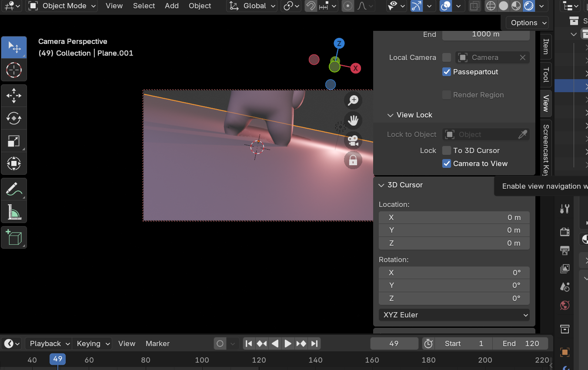
Task: Open the View Layer properties icon
Action: tap(565, 269)
